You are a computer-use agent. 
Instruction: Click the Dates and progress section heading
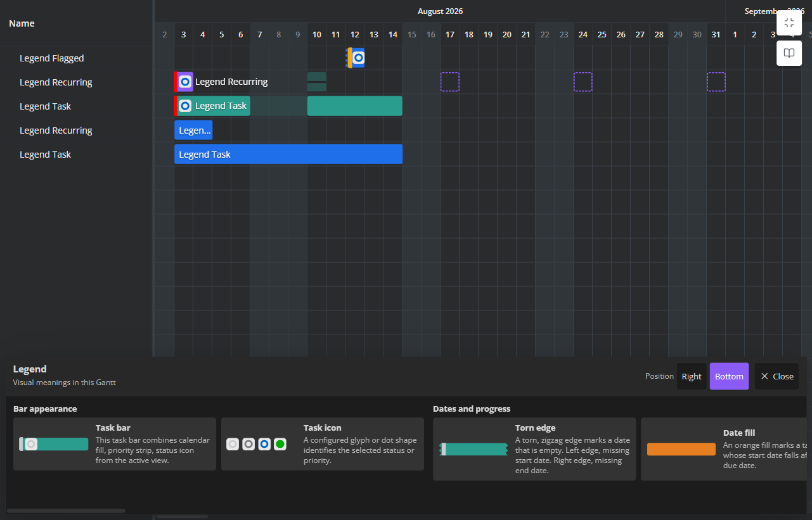click(x=472, y=409)
